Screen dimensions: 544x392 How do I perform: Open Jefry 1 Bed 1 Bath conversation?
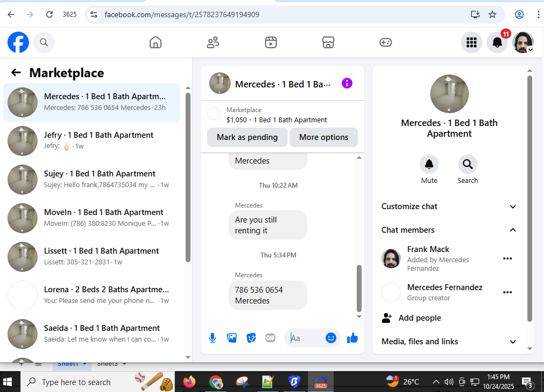click(x=92, y=140)
